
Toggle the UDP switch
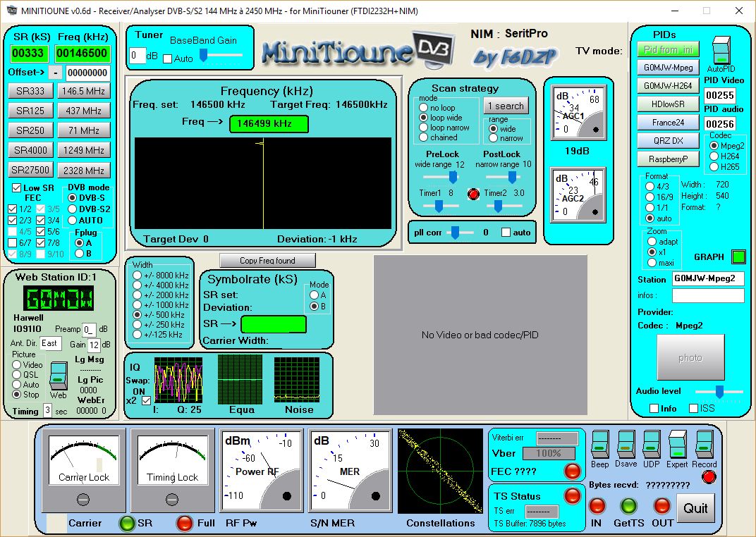click(652, 443)
